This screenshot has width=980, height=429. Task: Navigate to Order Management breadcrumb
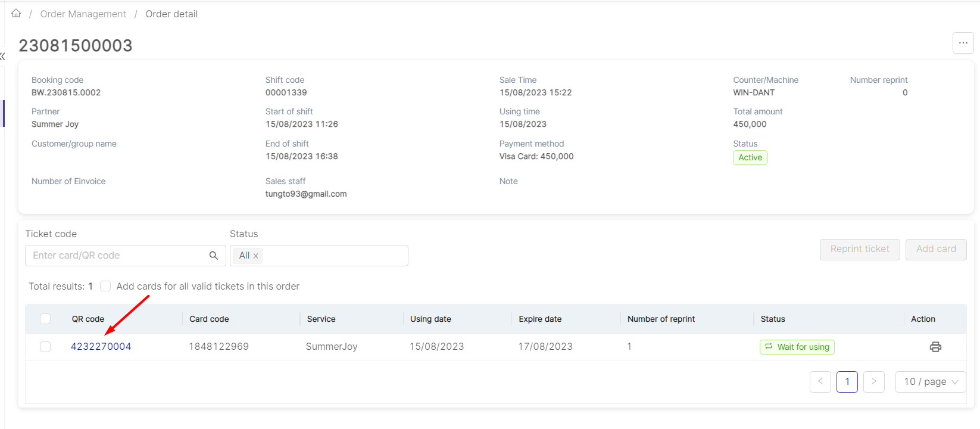click(83, 14)
